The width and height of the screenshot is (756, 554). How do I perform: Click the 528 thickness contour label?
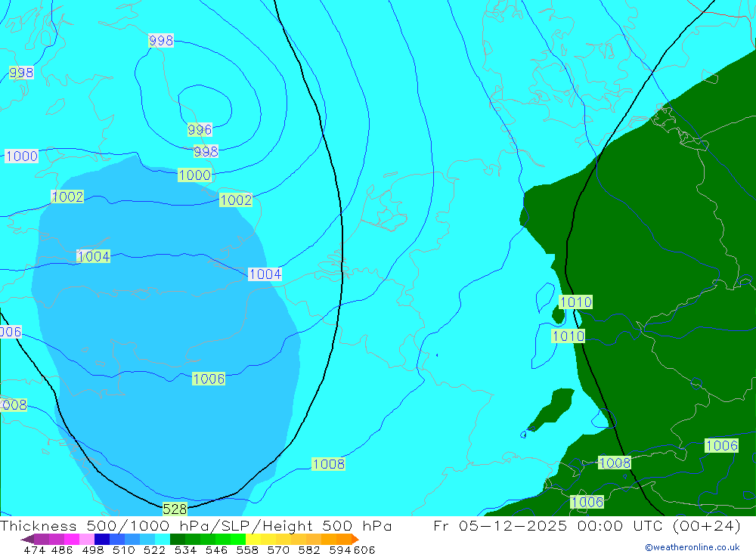pos(175,509)
